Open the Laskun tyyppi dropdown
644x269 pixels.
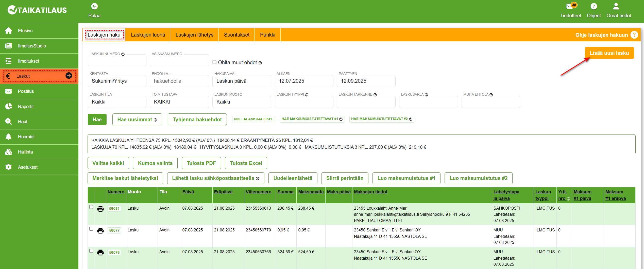(x=304, y=102)
